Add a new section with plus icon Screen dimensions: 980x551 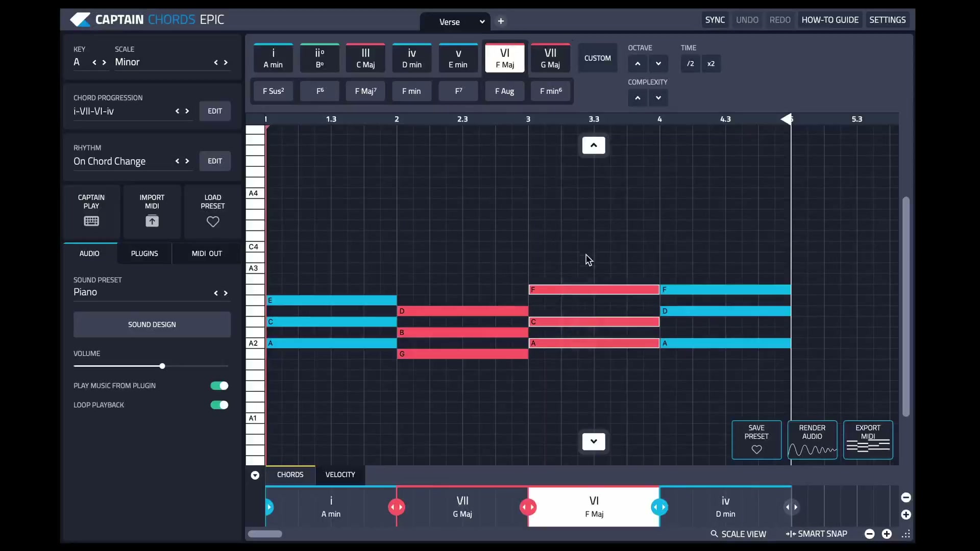click(501, 21)
